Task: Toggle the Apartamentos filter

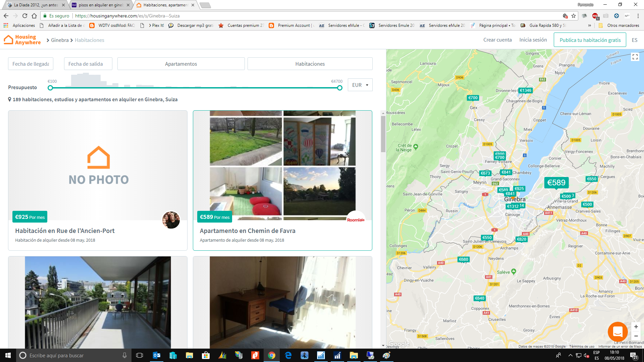Action: [181, 64]
